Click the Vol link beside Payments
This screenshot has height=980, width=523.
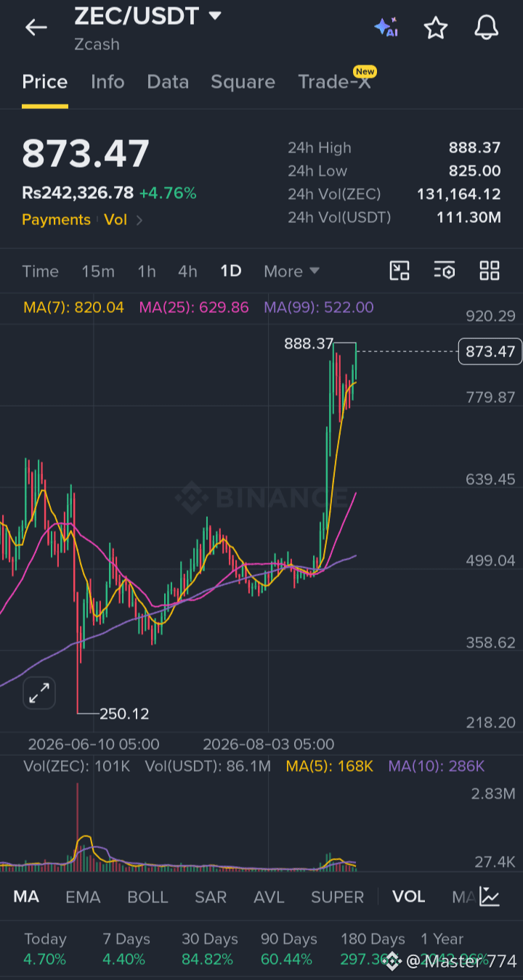click(x=115, y=220)
